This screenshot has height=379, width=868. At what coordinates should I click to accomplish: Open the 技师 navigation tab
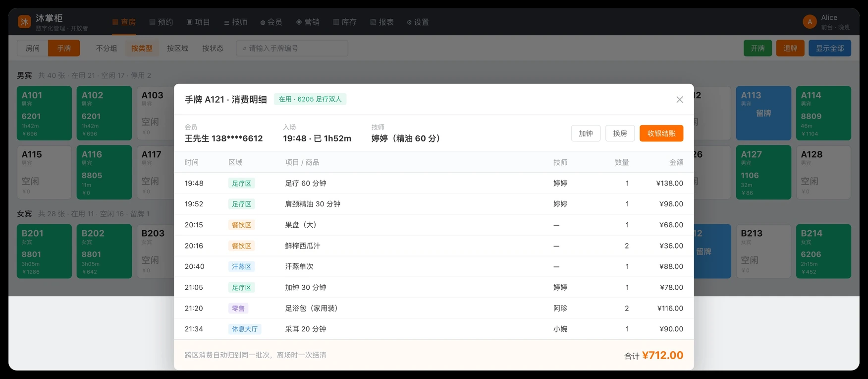(235, 22)
